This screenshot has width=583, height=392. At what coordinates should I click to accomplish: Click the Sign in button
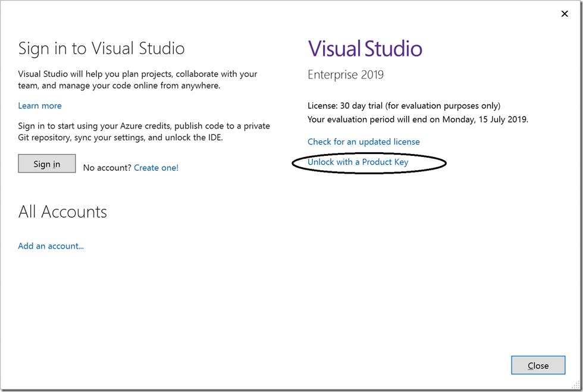47,164
